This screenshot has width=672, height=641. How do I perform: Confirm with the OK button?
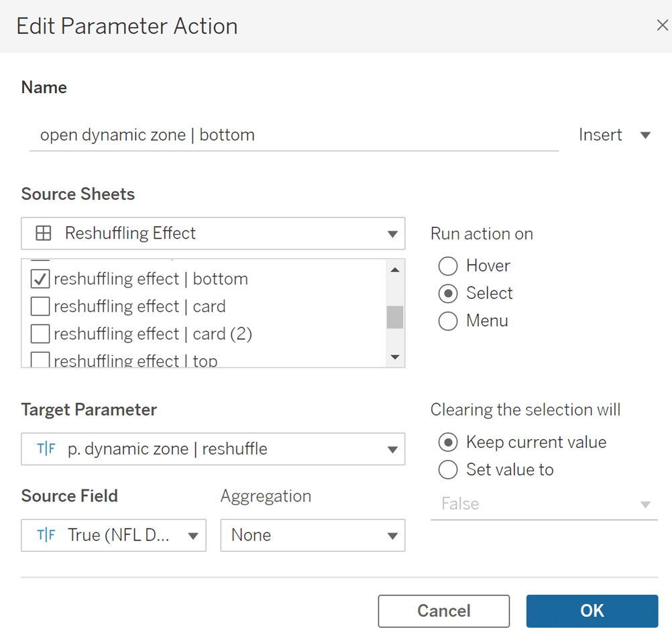click(x=592, y=611)
